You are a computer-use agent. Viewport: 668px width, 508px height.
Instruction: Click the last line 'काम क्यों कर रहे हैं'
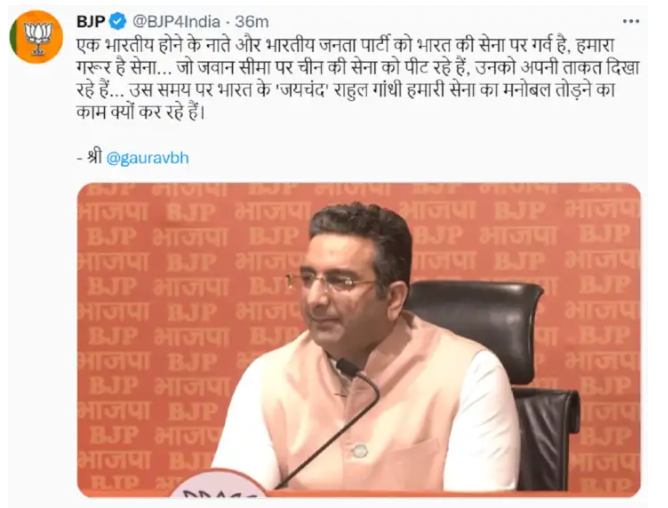click(141, 113)
